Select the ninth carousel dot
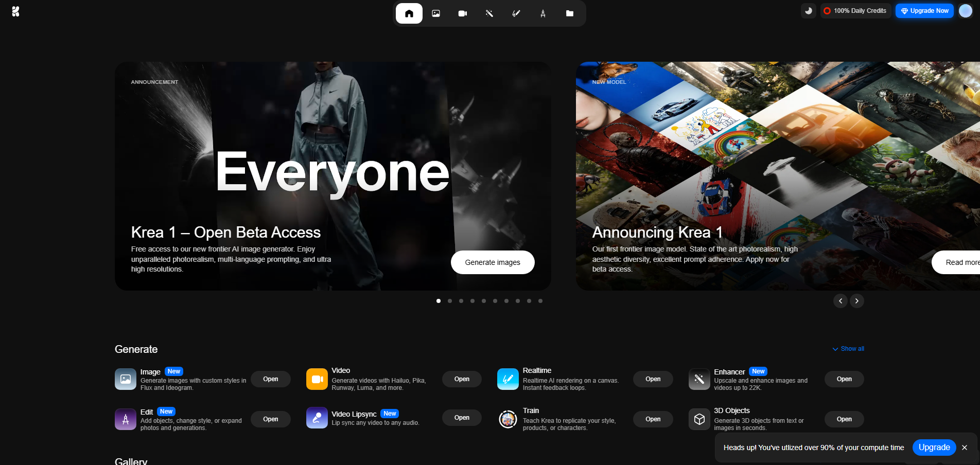Screen dimensions: 980x465 529,301
